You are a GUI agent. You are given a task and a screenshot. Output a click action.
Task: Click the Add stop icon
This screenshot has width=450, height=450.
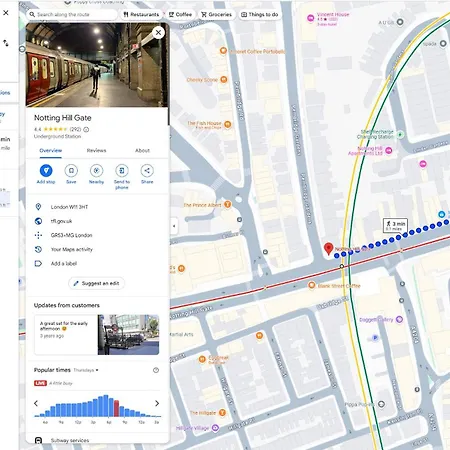click(46, 170)
